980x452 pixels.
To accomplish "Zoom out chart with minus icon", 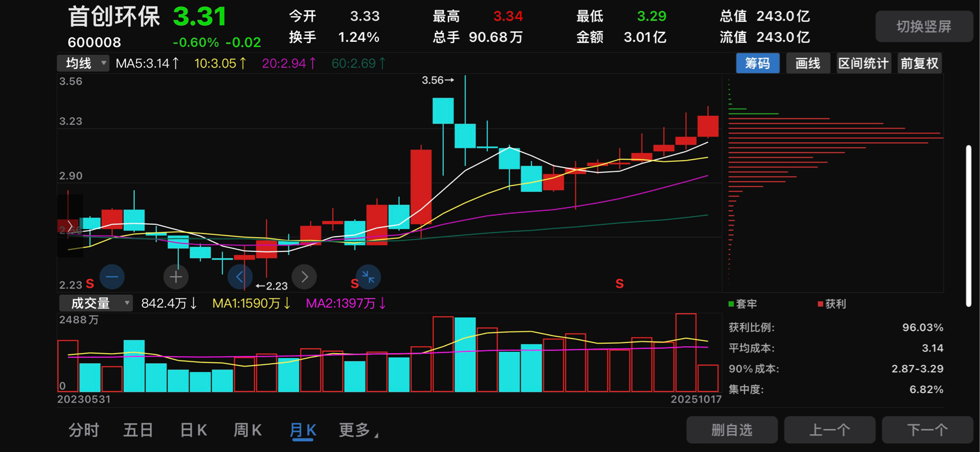I will pyautogui.click(x=112, y=277).
